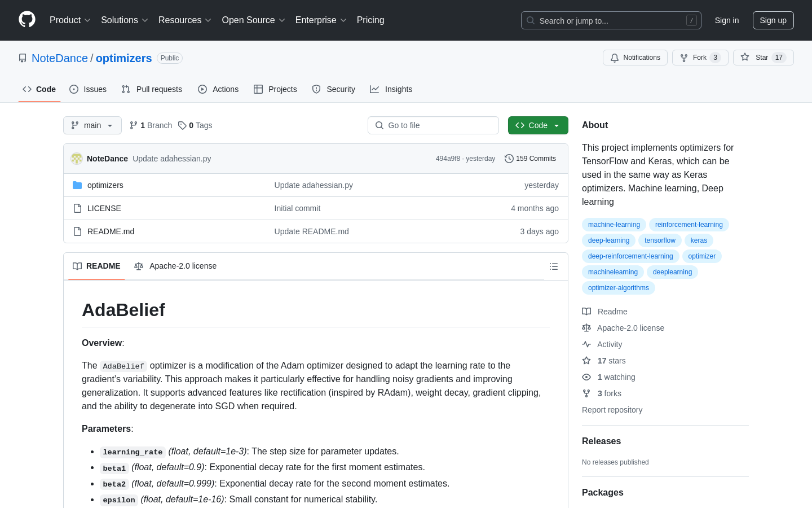Click the GitHub logo icon
Image resolution: width=812 pixels, height=508 pixels.
[27, 20]
